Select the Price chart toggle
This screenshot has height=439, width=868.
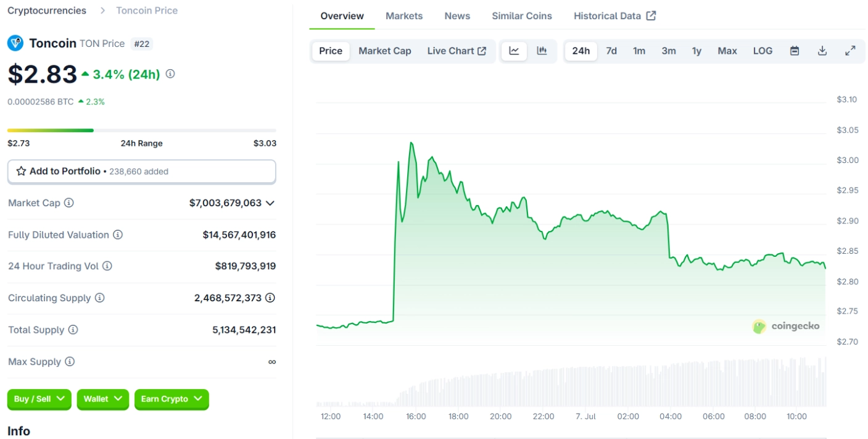click(331, 51)
